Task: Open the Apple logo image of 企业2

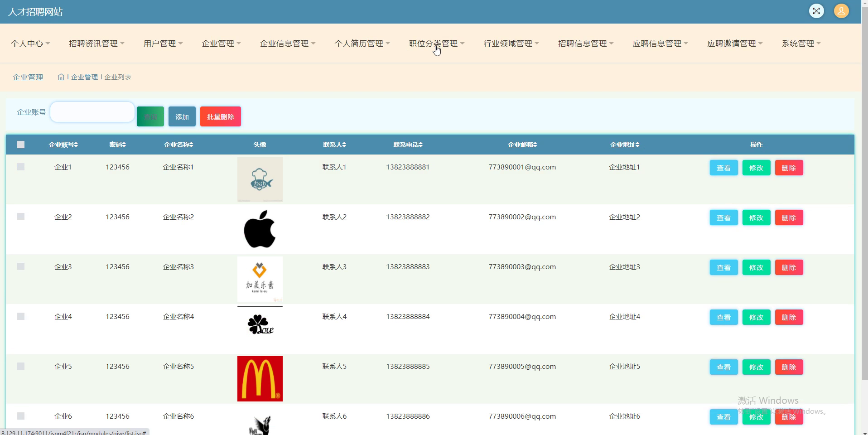Action: coord(260,229)
